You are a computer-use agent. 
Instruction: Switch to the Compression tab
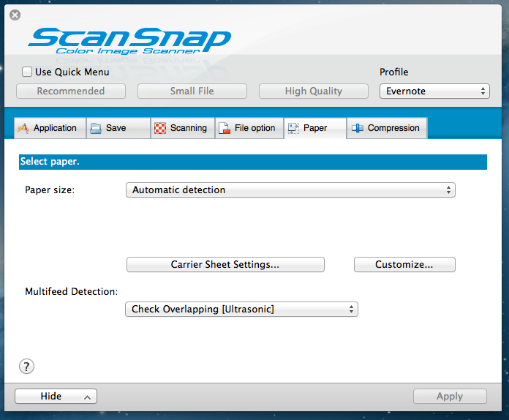387,128
